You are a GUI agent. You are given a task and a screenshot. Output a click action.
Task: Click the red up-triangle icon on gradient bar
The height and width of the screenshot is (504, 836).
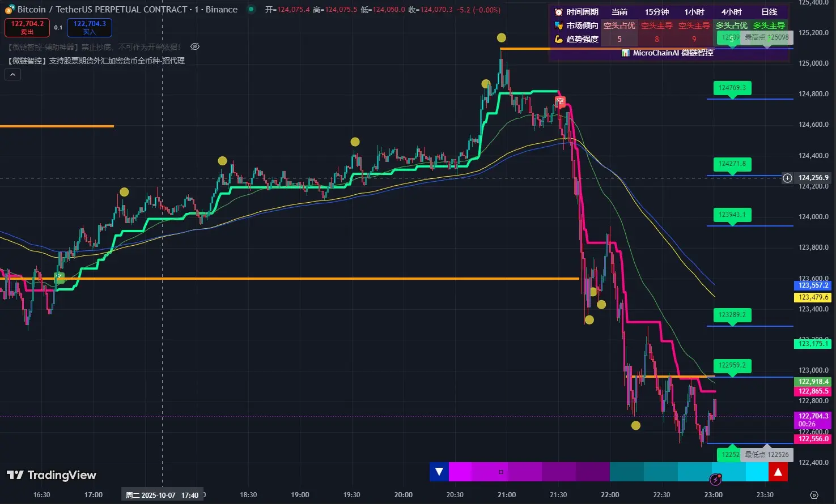[778, 472]
